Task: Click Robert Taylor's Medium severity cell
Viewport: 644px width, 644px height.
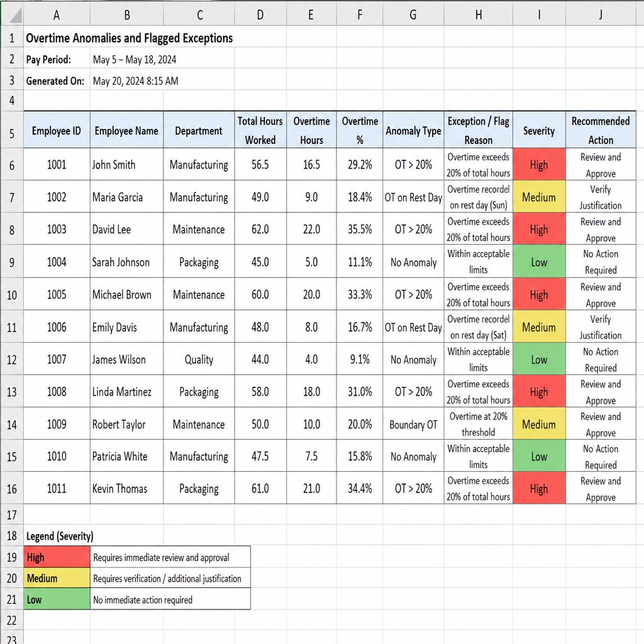Action: [539, 424]
